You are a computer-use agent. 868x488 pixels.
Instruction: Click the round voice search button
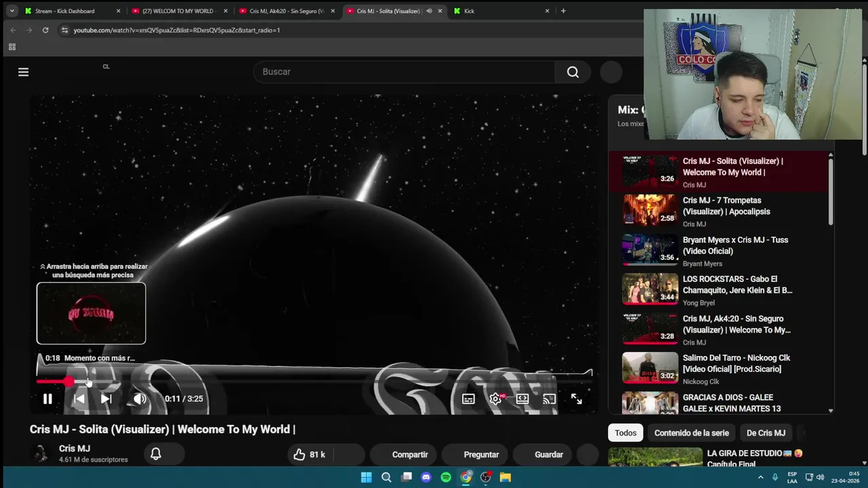point(611,72)
